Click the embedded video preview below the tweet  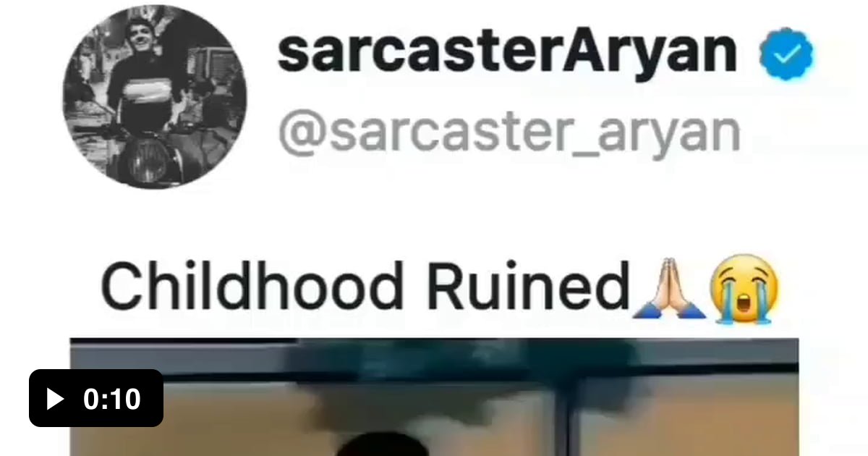tap(434, 397)
